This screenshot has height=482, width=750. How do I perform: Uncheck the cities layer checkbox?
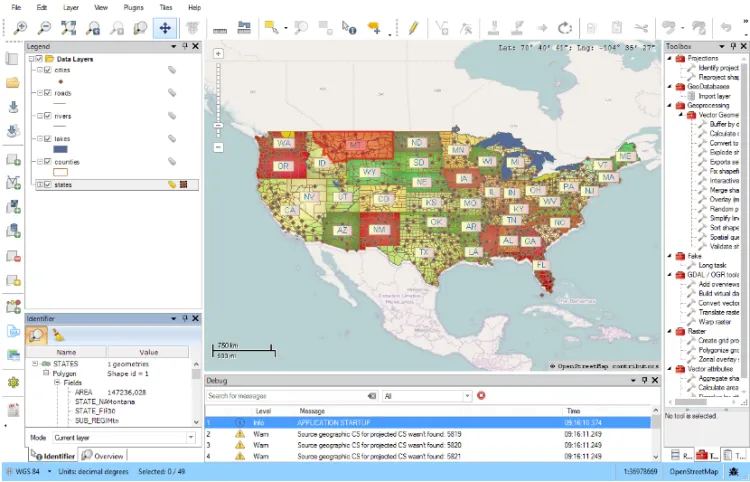[x=46, y=70]
